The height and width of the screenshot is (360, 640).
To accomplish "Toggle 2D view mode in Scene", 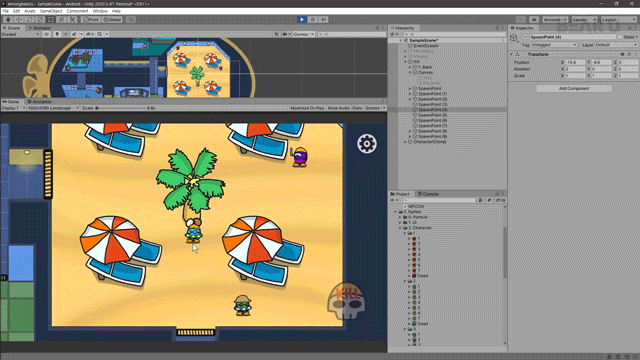I will 46,34.
